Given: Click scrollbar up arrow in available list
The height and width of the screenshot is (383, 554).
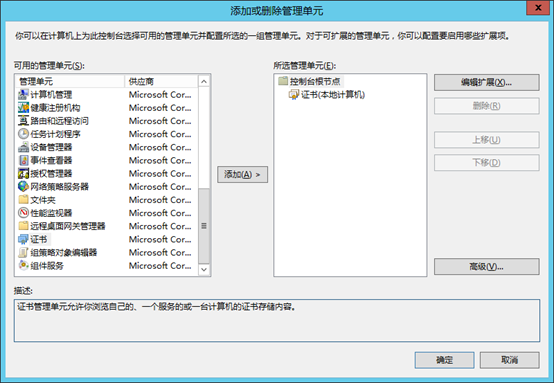Looking at the screenshot, I should click(x=204, y=82).
